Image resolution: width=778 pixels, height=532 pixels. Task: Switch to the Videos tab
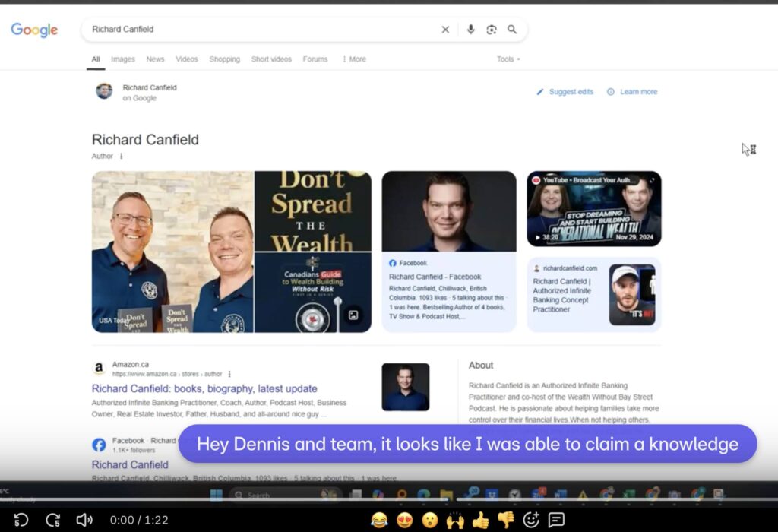coord(187,59)
